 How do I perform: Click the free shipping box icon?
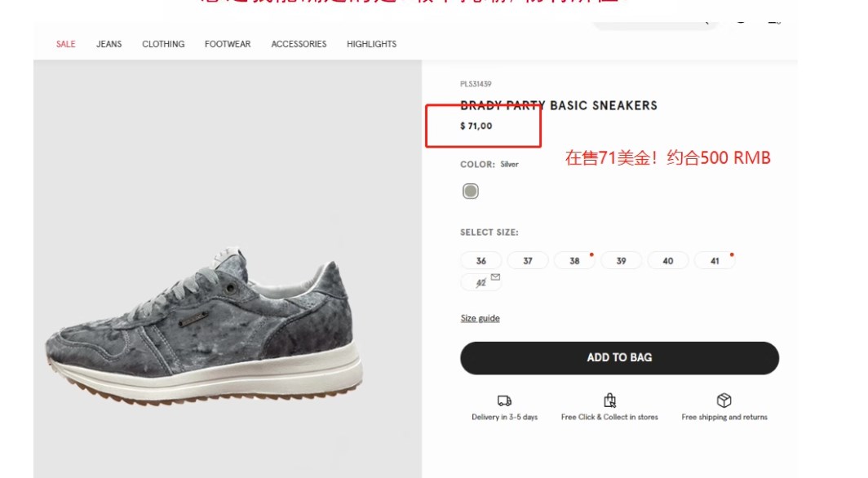coord(724,400)
